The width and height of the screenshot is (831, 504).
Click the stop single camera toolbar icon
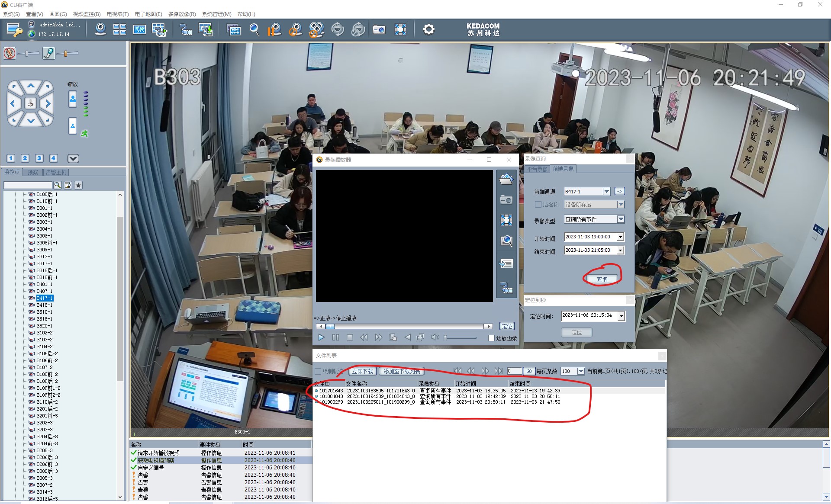[x=295, y=29]
